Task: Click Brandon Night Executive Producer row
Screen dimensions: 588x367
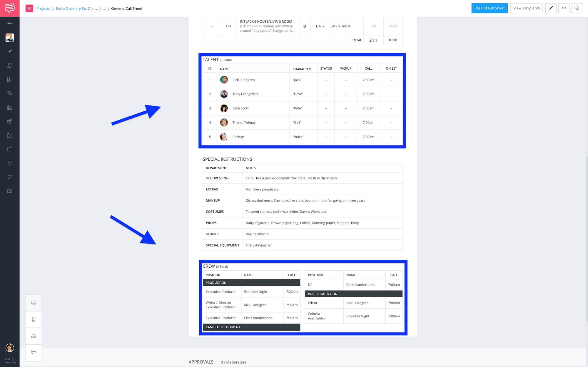Action: coord(251,292)
